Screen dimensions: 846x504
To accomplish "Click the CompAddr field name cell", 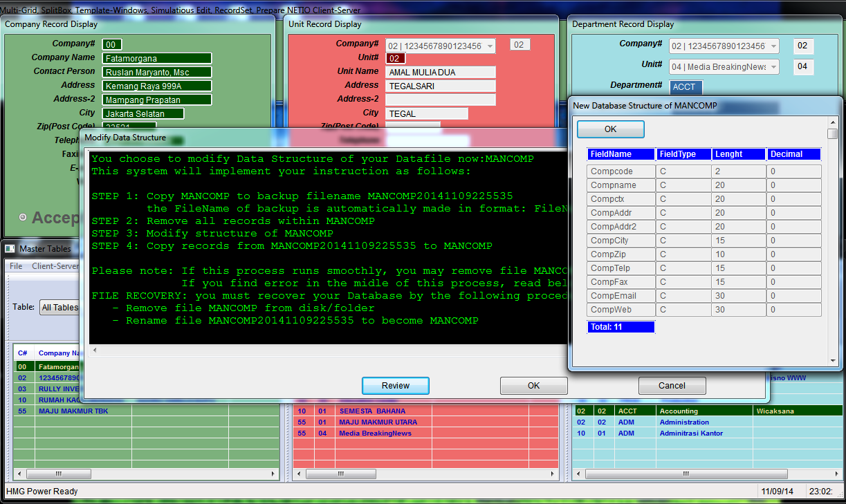I will click(620, 213).
